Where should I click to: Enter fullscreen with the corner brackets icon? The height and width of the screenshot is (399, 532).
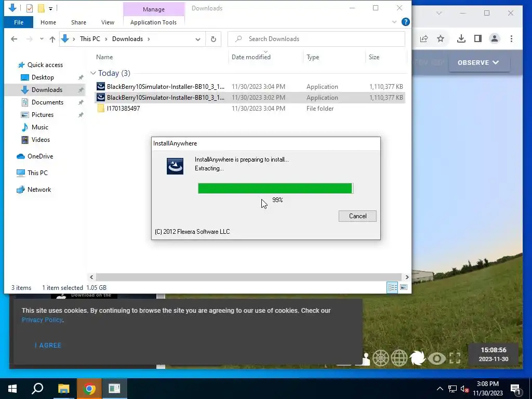[x=455, y=358]
